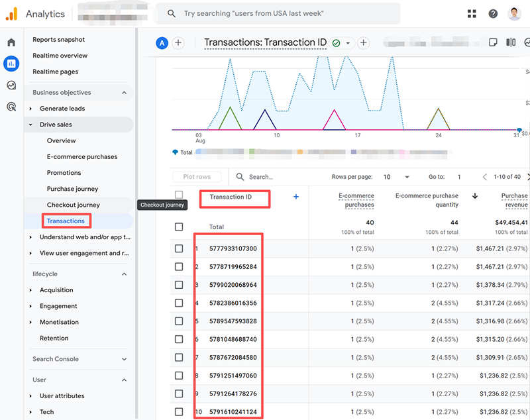Select Checkout journey in sidebar

click(73, 205)
